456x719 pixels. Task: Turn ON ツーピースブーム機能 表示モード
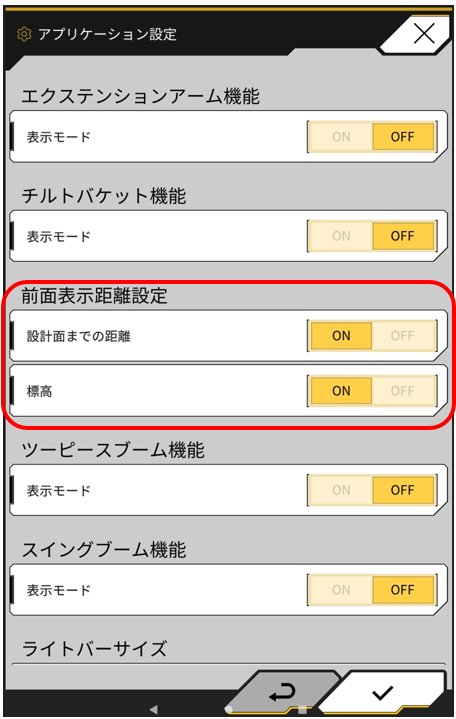[341, 490]
